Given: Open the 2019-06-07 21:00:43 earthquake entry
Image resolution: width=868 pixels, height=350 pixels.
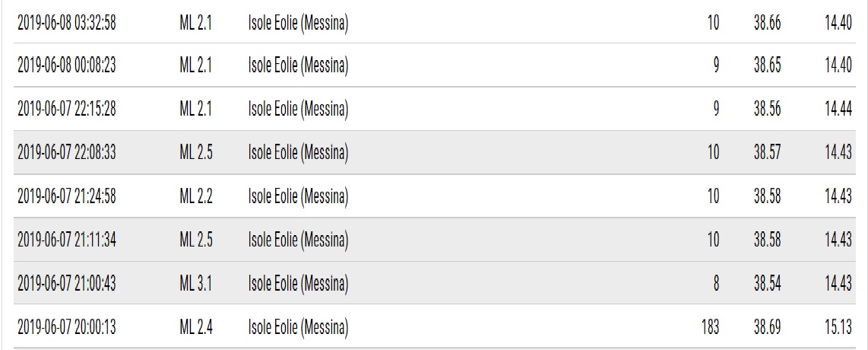Looking at the screenshot, I should (x=67, y=284).
